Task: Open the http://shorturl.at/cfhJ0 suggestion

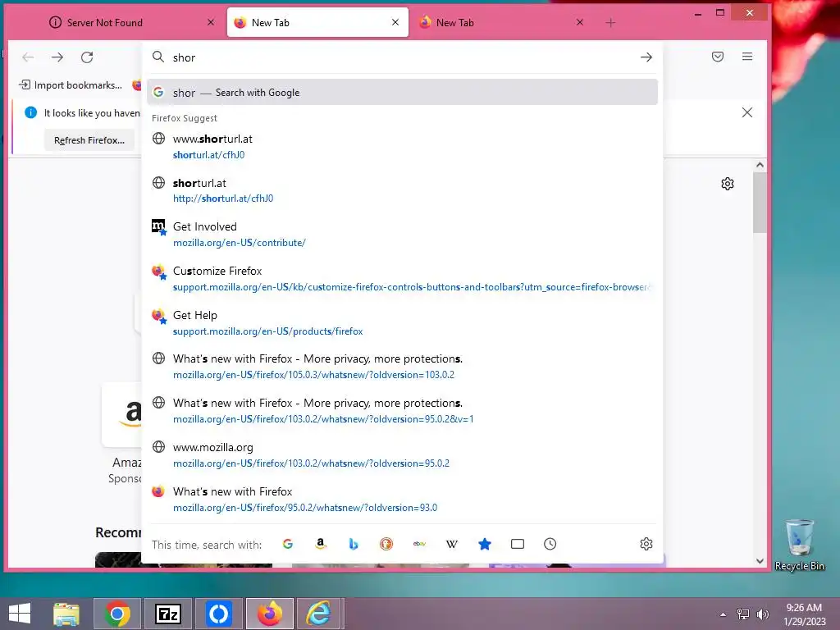Action: click(402, 190)
